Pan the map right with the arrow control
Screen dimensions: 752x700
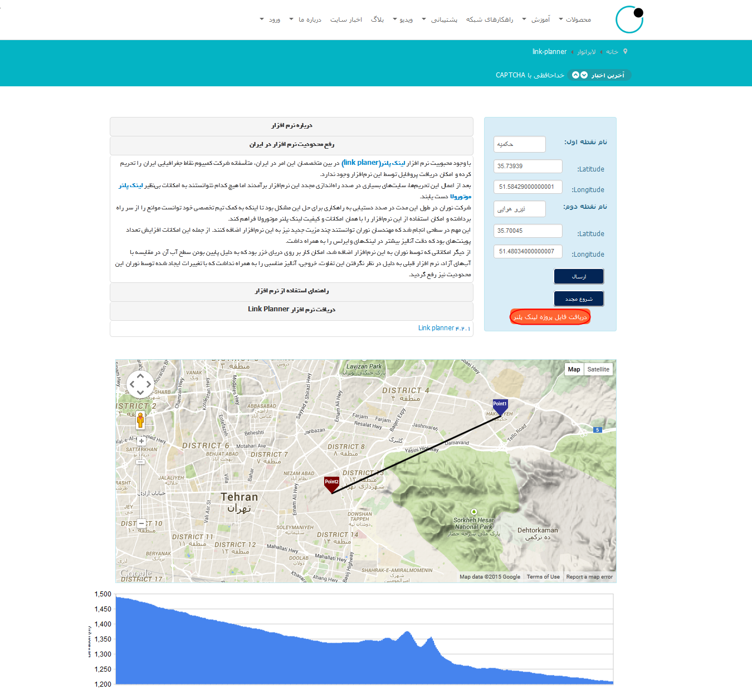tap(149, 384)
